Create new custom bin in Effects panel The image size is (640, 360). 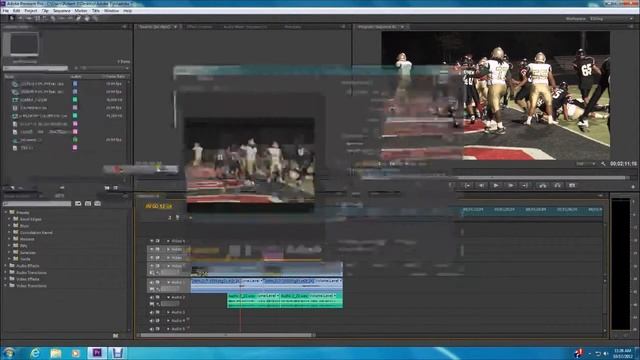116,336
